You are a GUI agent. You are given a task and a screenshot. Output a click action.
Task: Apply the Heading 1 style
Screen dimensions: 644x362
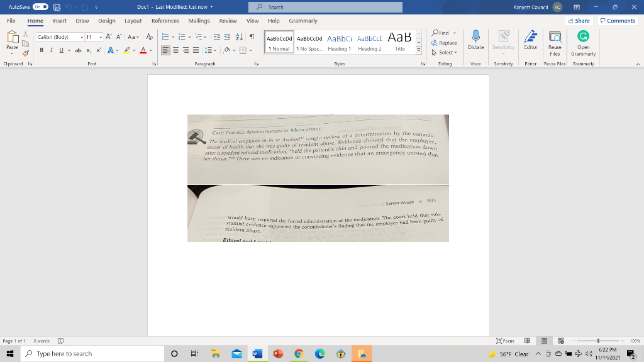click(x=339, y=42)
